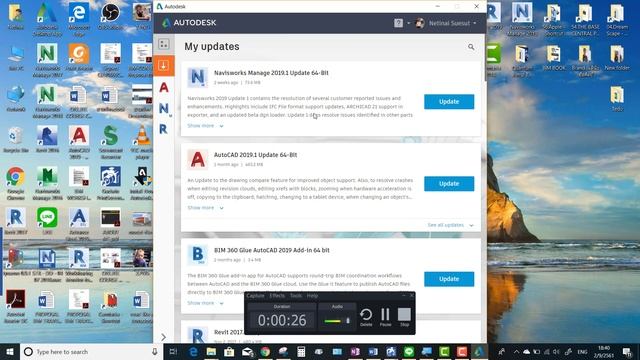Select the Microsoft Edge desktop shortcut
This screenshot has width=640, height=360.
point(79,19)
